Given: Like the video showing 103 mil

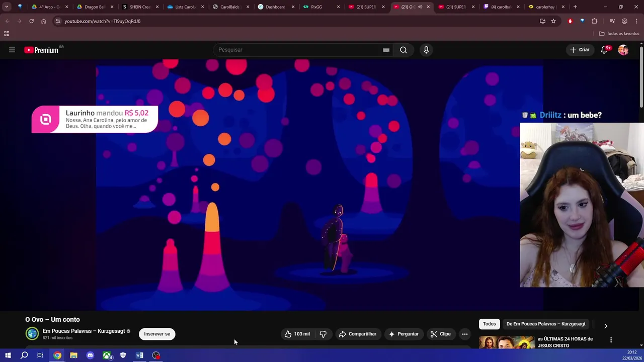Looking at the screenshot, I should coord(297,334).
